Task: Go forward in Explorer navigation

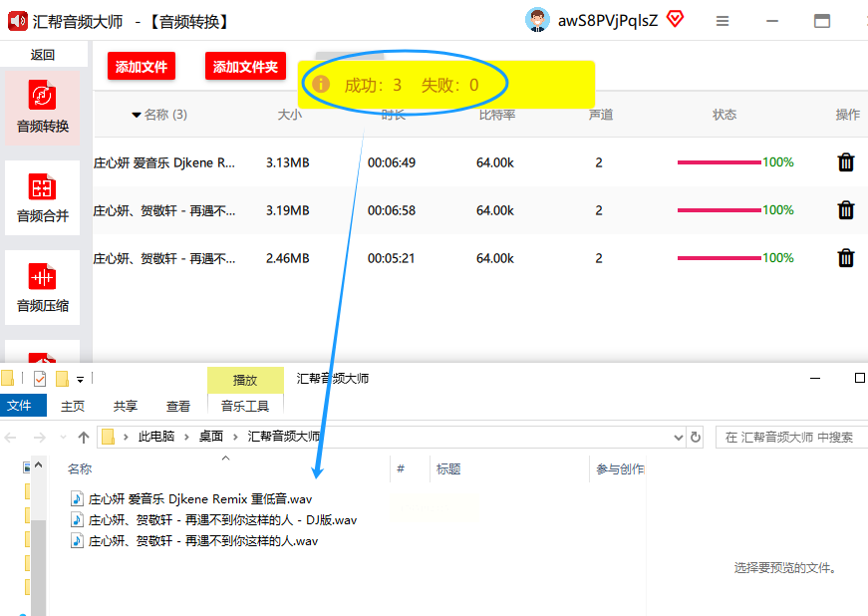Action: point(39,438)
